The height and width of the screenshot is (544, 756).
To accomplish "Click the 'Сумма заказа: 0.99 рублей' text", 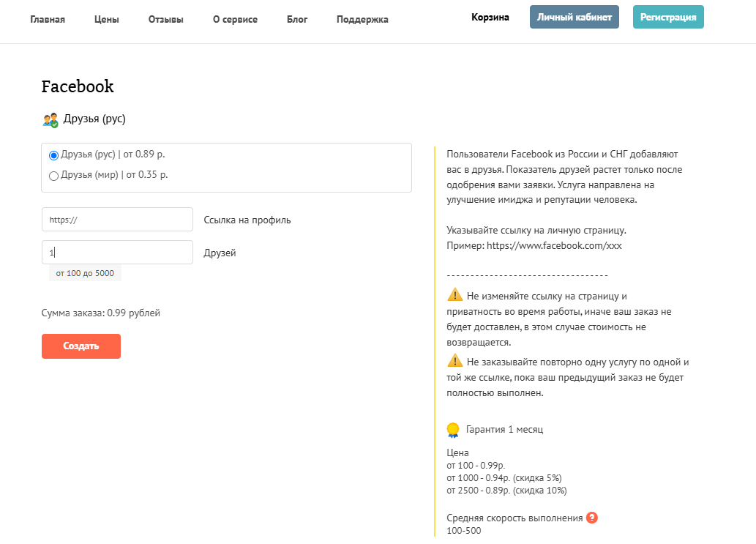I will point(101,313).
